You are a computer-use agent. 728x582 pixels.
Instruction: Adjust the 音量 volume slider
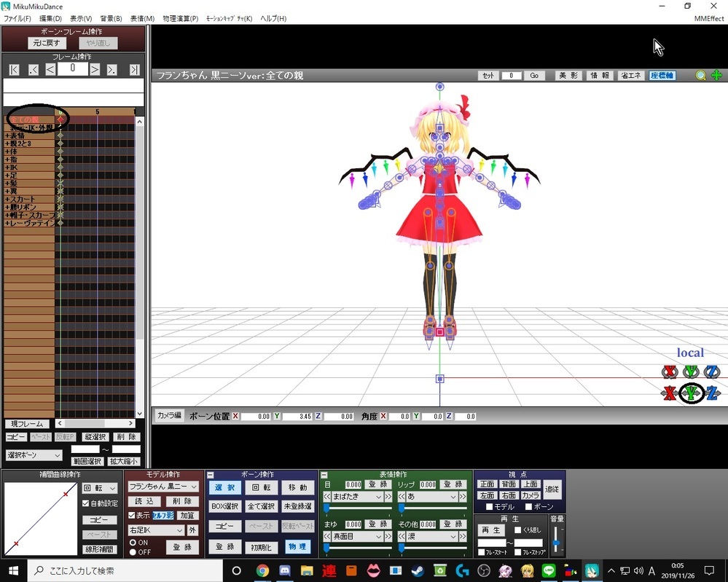[557, 543]
